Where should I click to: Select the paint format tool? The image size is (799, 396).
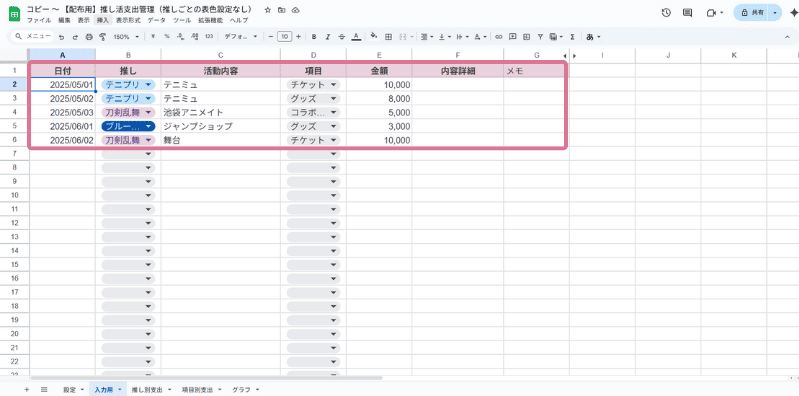102,37
